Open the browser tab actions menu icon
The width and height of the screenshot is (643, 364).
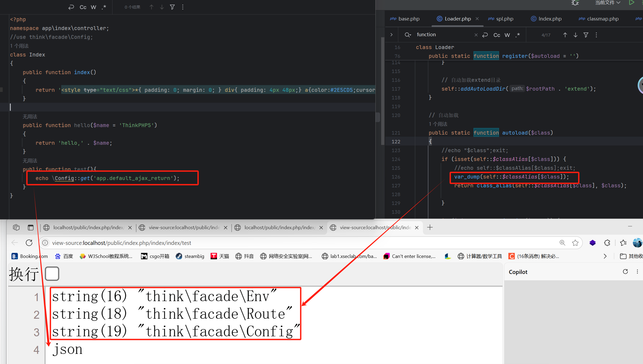pyautogui.click(x=30, y=228)
